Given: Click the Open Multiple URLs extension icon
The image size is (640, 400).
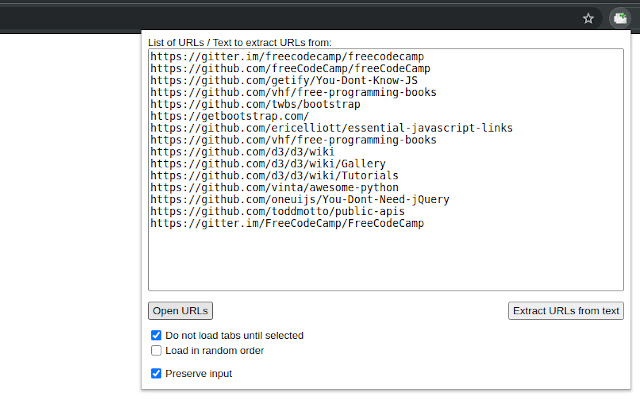Looking at the screenshot, I should coord(620,17).
